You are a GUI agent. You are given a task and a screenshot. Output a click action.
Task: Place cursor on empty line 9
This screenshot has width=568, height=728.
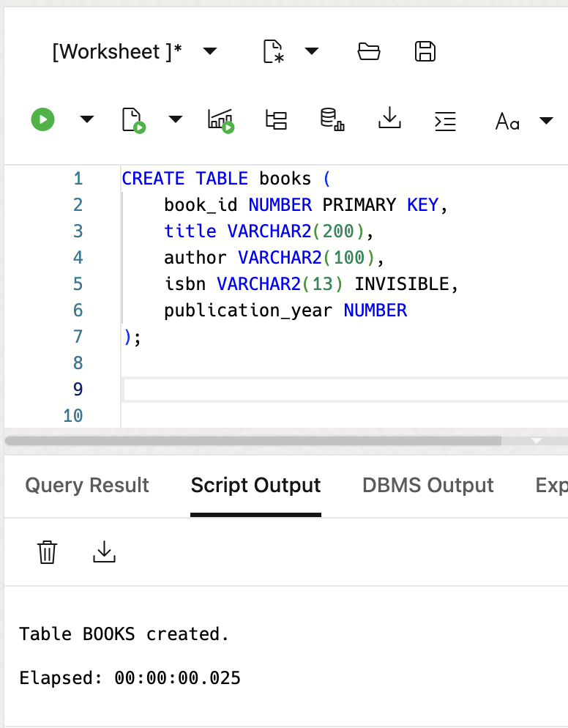[345, 390]
